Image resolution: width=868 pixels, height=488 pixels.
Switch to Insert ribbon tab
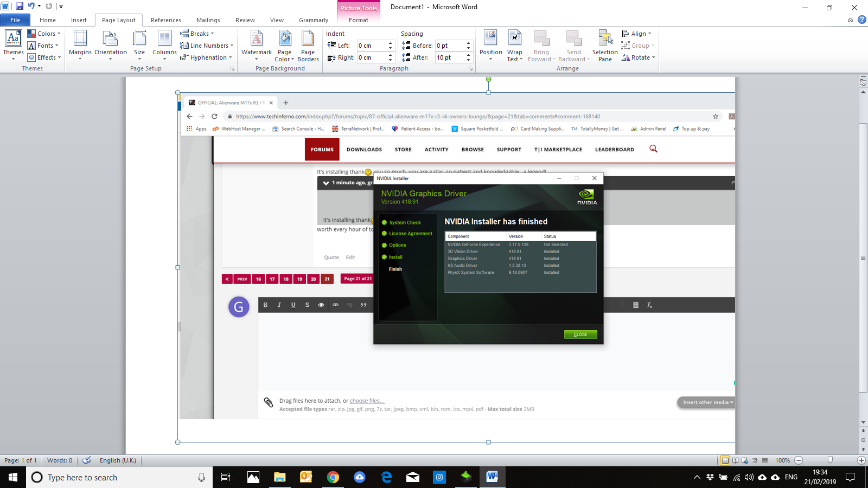79,20
